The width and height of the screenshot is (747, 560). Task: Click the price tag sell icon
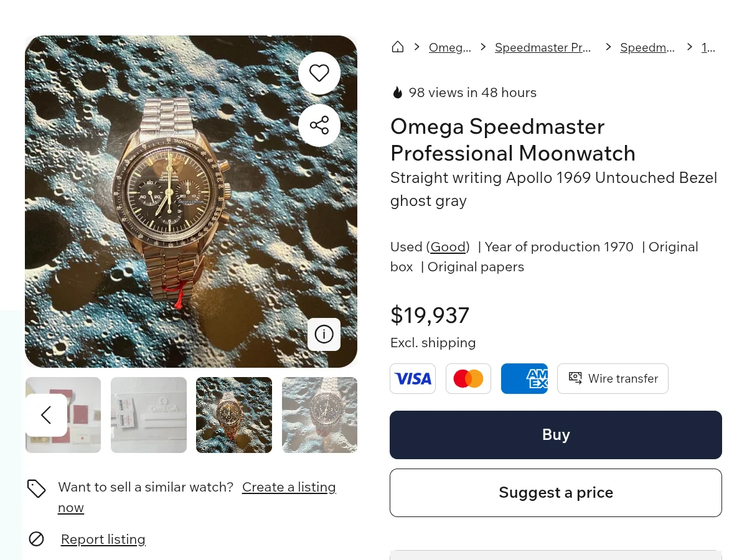point(37,488)
